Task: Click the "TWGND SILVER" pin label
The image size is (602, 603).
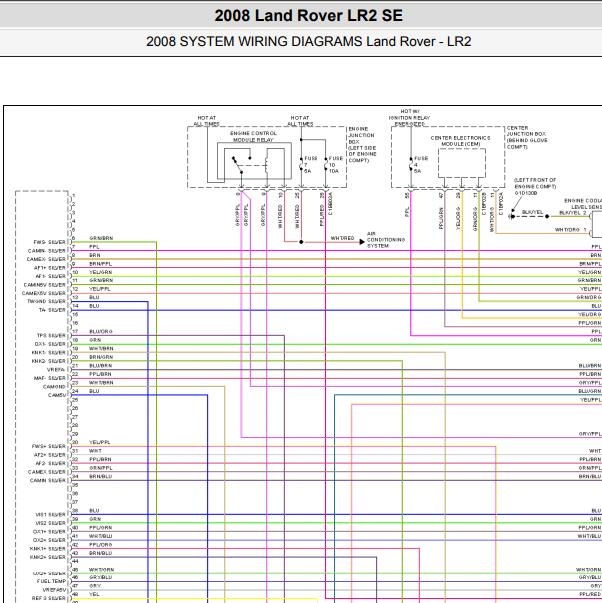Action: pos(47,302)
